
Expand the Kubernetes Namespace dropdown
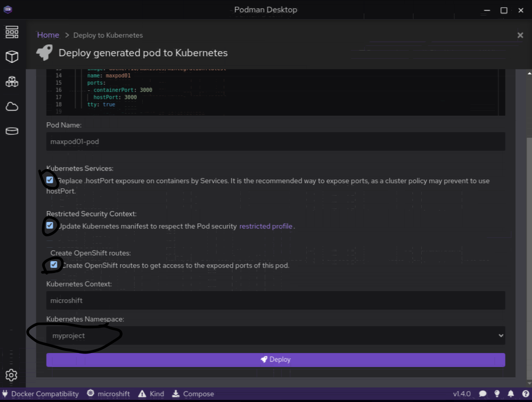tap(275, 335)
